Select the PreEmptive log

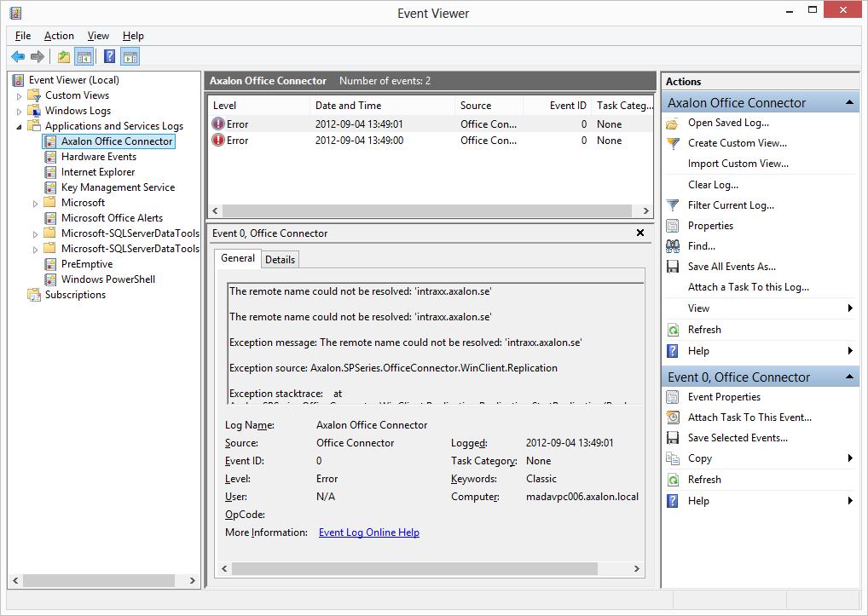click(x=87, y=264)
